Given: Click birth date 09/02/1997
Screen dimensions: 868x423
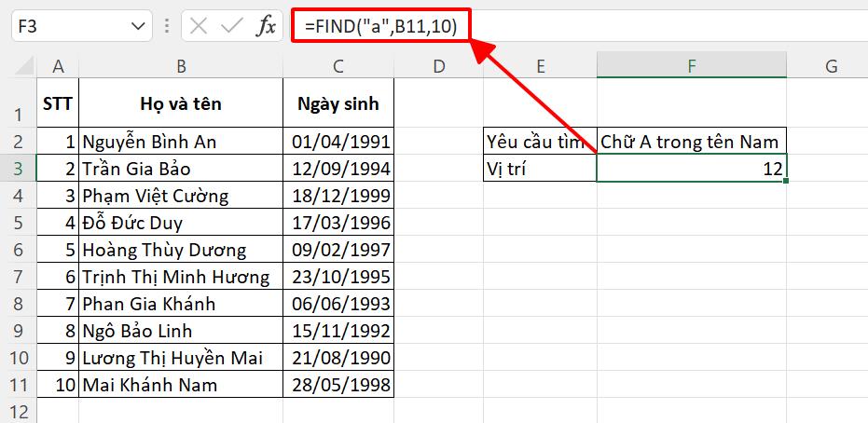Looking at the screenshot, I should click(x=338, y=250).
